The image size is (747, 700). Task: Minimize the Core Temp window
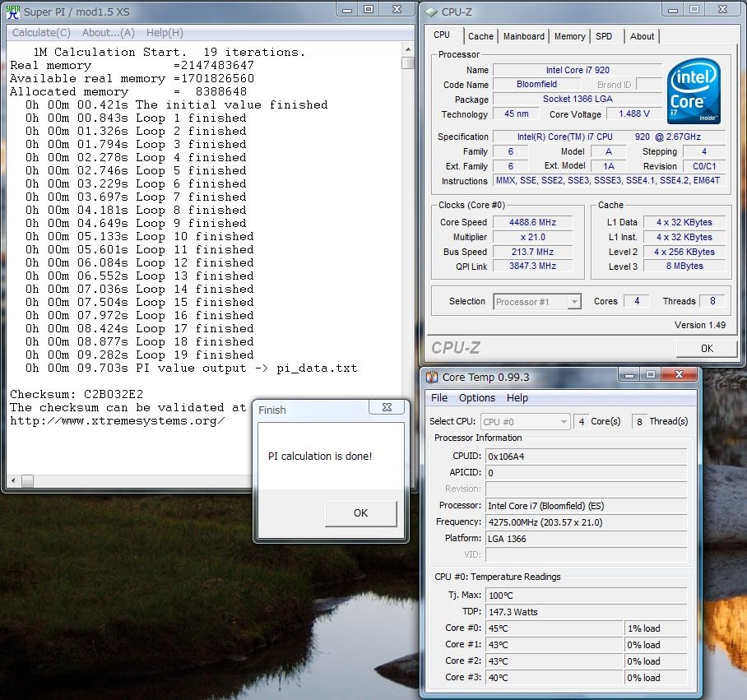628,376
